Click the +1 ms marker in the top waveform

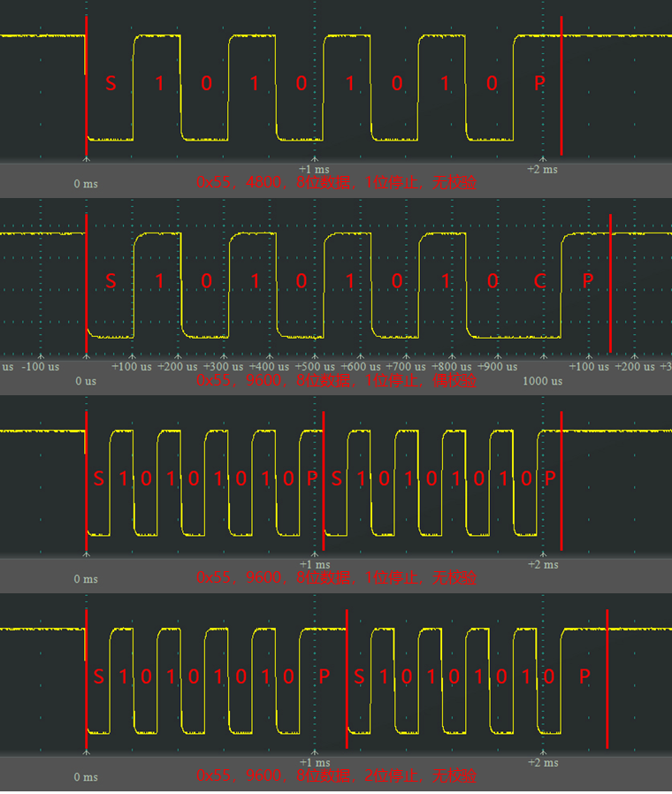[314, 169]
